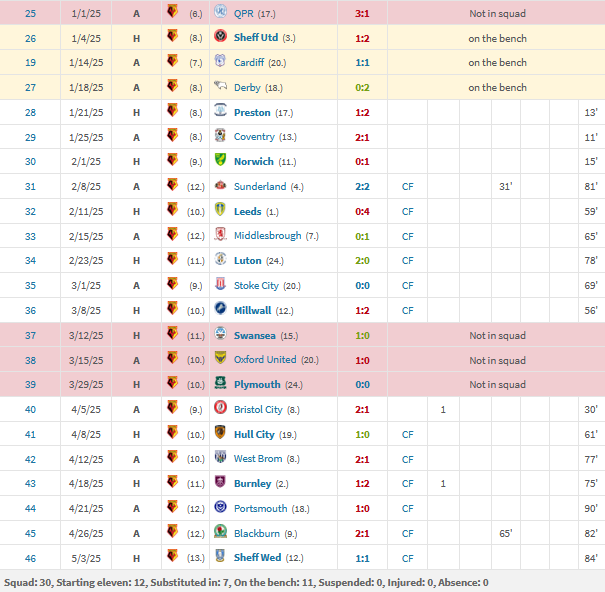The image size is (605, 592).
Task: Open the Coventry team link
Action: click(254, 137)
